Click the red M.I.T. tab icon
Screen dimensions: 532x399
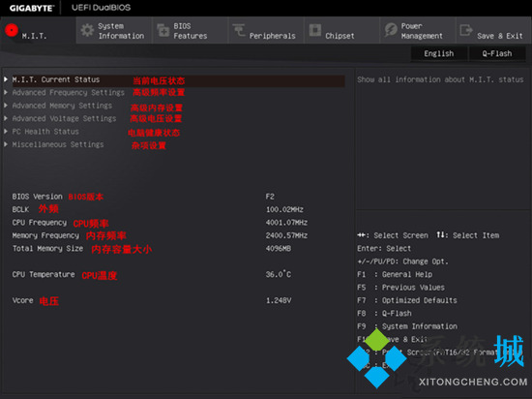coord(12,30)
